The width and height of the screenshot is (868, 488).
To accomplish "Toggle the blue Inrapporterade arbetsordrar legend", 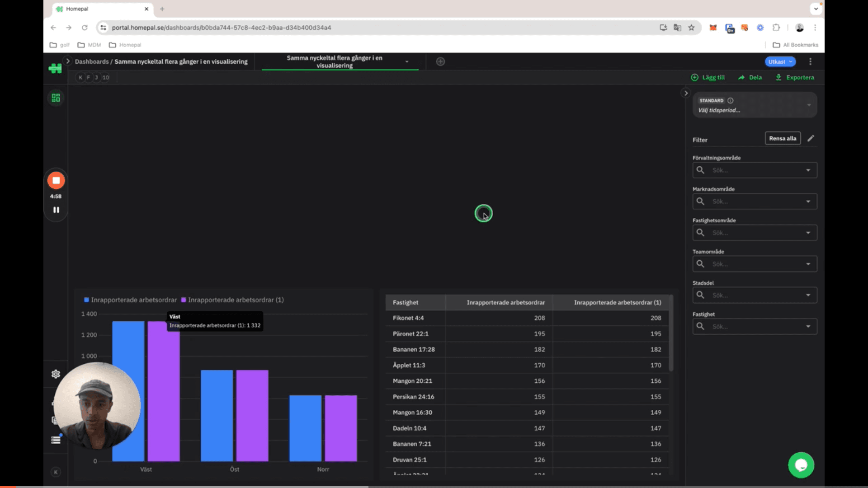I will 130,300.
